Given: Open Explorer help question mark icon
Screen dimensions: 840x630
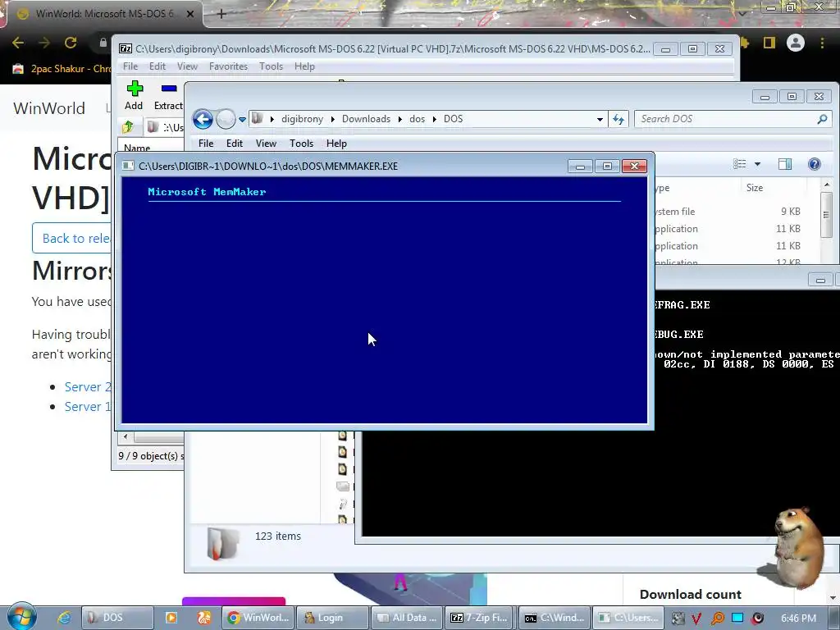Looking at the screenshot, I should tap(815, 164).
